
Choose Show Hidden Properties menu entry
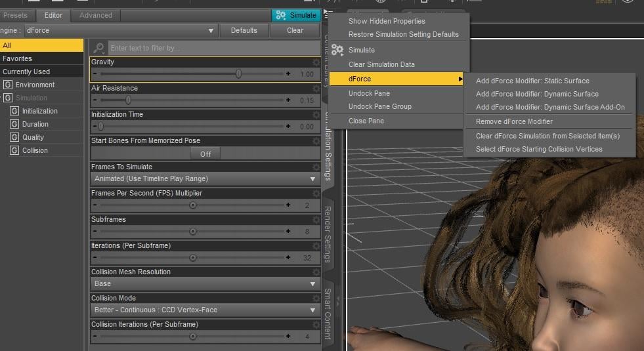click(x=387, y=21)
